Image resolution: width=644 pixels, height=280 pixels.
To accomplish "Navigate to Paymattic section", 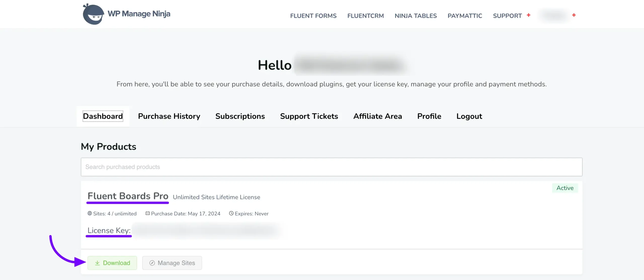I will coord(465,15).
